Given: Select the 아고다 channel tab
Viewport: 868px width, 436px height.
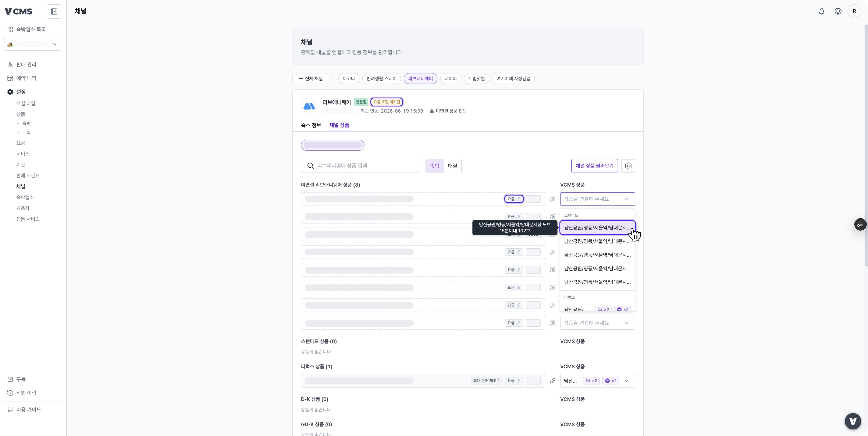Looking at the screenshot, I should coord(349,78).
